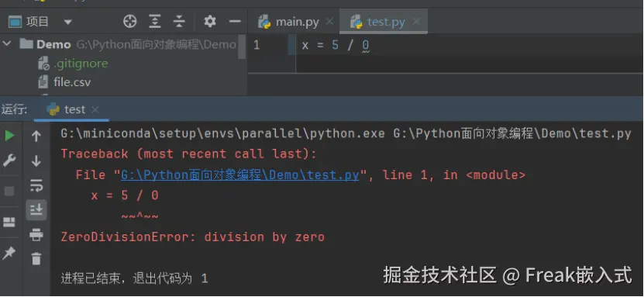Open run configuration wrench icon
The image size is (644, 297).
click(9, 161)
